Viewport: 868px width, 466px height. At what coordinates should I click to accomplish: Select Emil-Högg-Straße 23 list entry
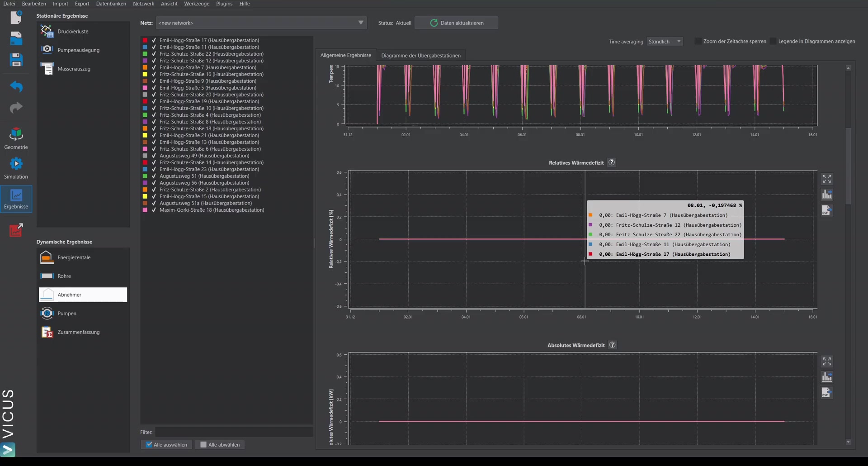coord(209,169)
